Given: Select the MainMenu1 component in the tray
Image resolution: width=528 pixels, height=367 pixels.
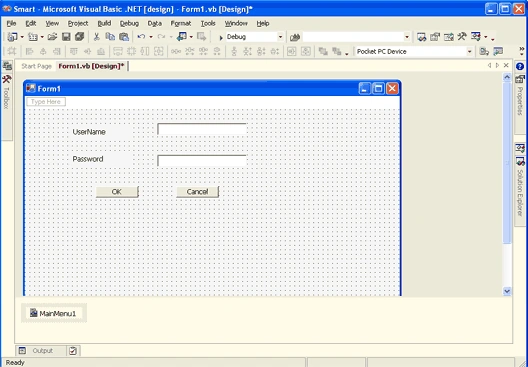Looking at the screenshot, I should 53,313.
